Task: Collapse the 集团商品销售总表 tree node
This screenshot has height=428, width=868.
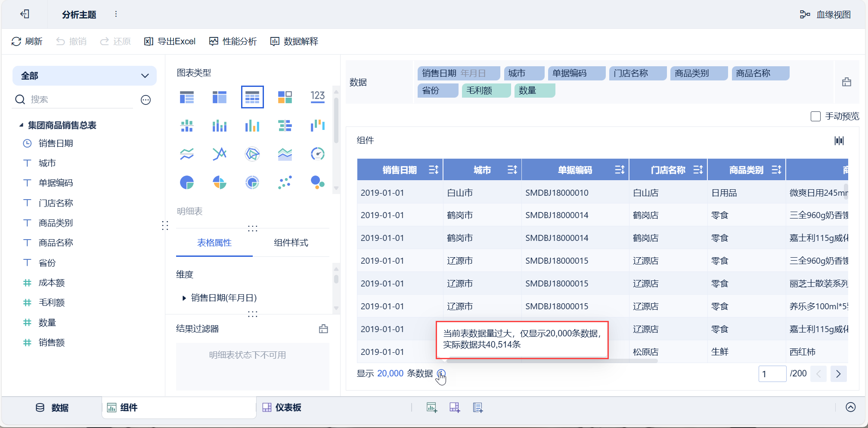Action: pos(21,125)
